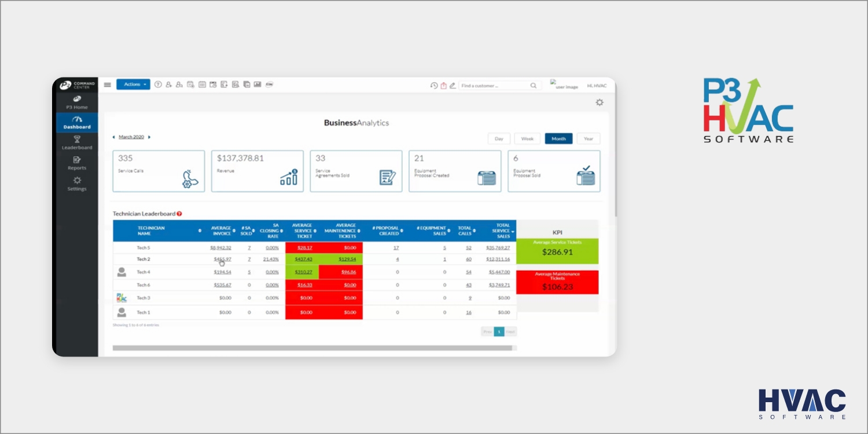Open Reports from the sidebar

coord(77,163)
